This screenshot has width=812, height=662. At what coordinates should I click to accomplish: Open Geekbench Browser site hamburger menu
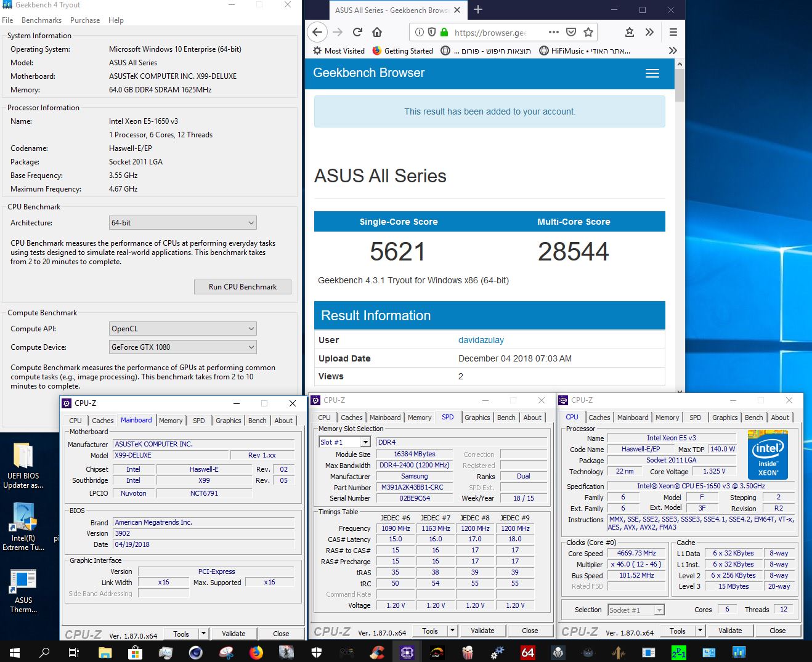point(652,73)
